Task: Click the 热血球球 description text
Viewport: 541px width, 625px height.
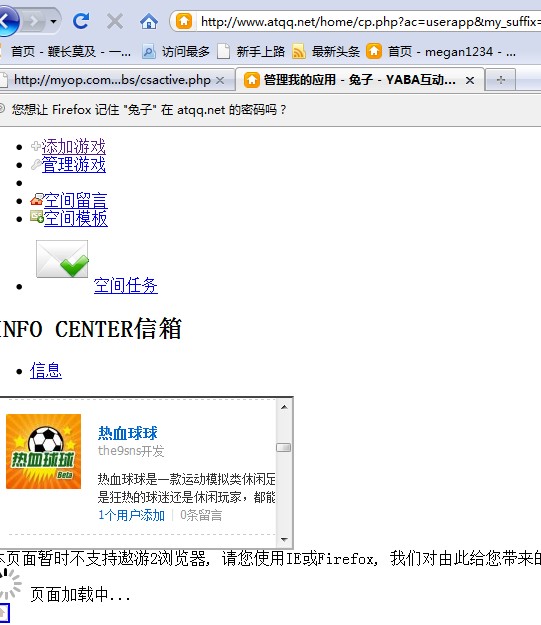Action: (187, 488)
